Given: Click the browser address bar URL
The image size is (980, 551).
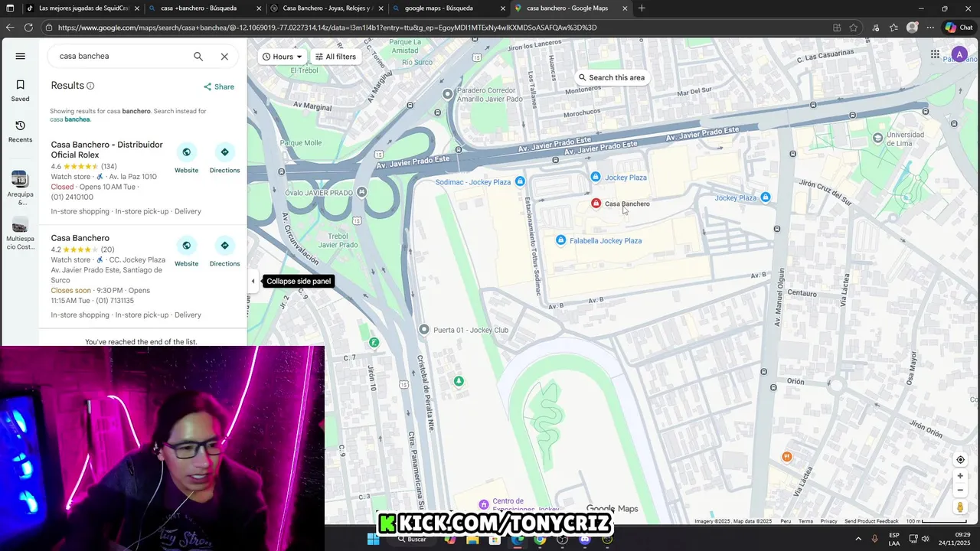Looking at the screenshot, I should point(327,28).
